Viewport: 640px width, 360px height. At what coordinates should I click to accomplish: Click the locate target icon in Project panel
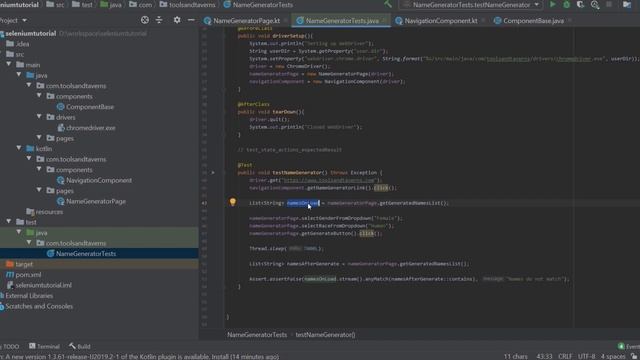point(144,20)
